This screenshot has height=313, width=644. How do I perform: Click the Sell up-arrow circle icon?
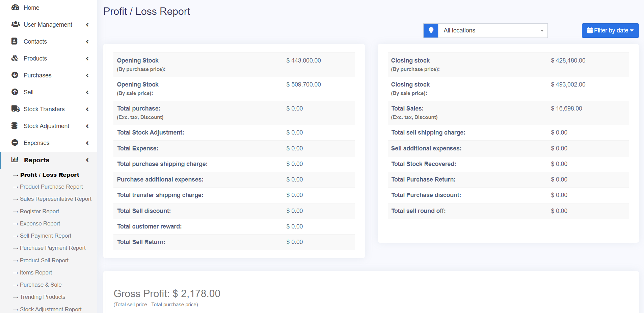point(15,92)
